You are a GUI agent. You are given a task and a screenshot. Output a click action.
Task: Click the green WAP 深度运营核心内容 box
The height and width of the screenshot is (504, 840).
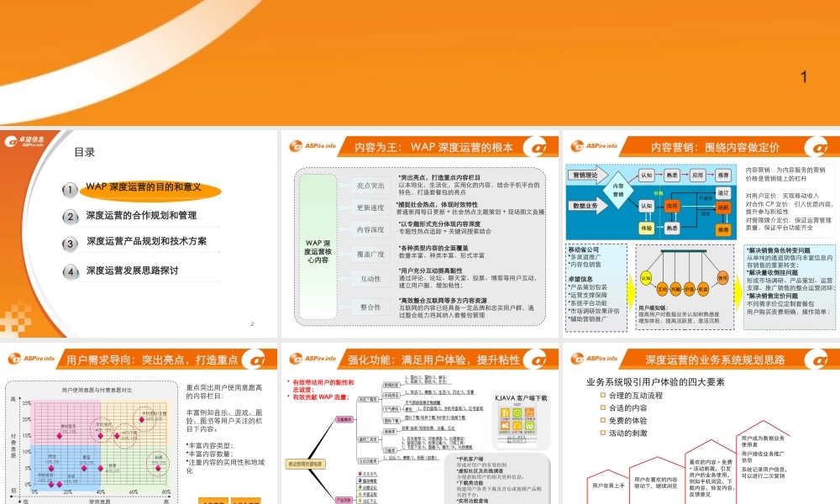click(318, 247)
